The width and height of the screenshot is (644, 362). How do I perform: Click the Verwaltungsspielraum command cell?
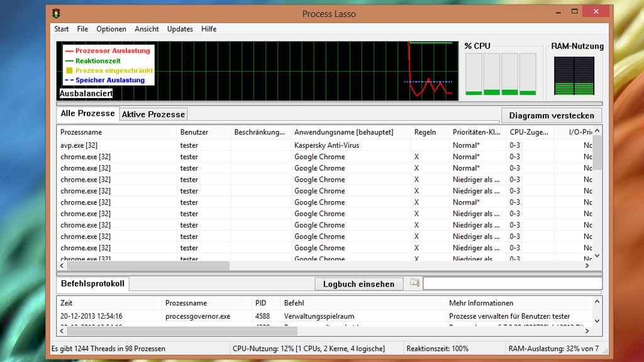tap(319, 316)
